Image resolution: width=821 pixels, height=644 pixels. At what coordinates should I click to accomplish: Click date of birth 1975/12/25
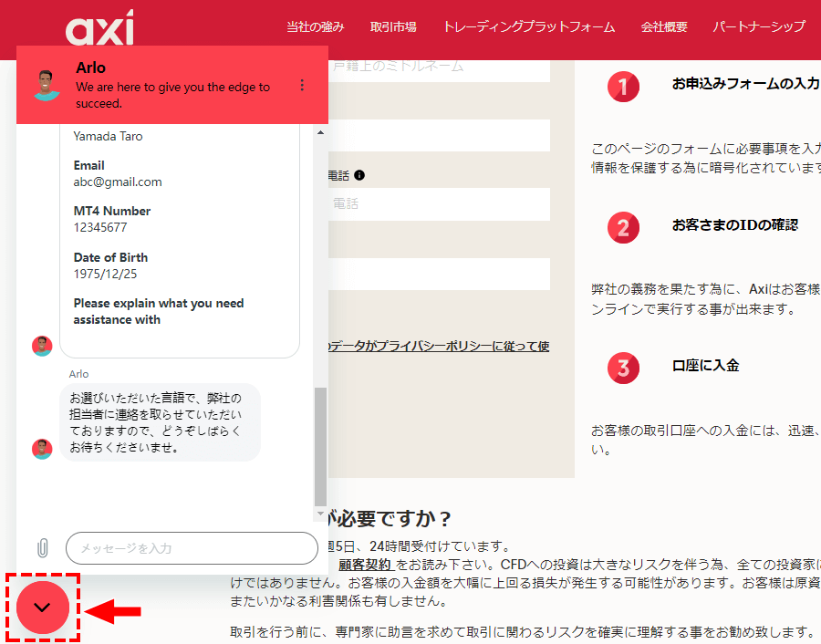pyautogui.click(x=105, y=274)
